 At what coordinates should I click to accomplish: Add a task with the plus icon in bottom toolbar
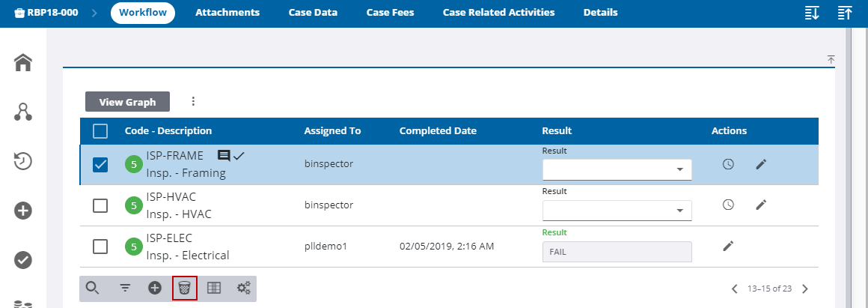click(x=155, y=288)
